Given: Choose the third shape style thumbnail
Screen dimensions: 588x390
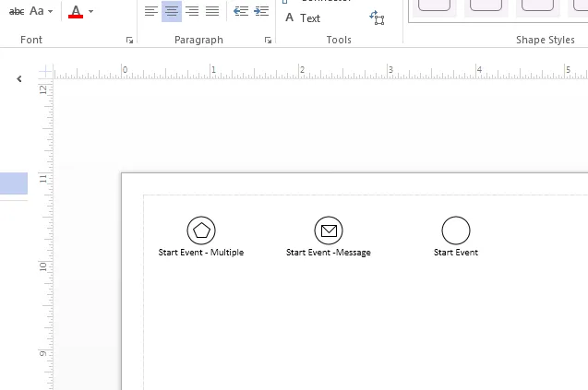Looking at the screenshot, I should pos(538,6).
